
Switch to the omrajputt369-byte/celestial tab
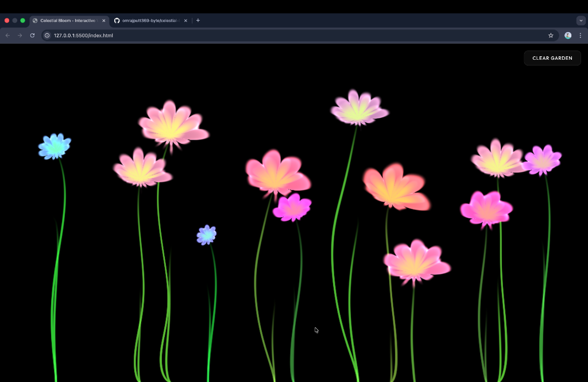pyautogui.click(x=149, y=20)
